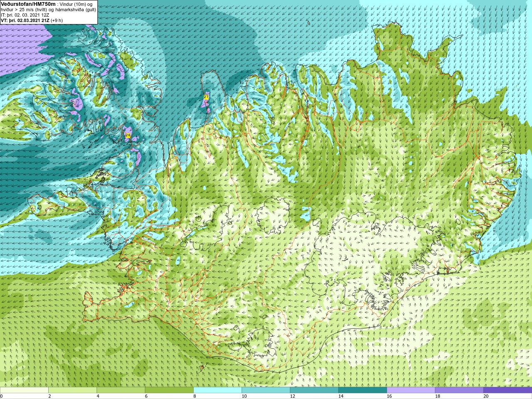Click the legend scale number 6
The height and width of the screenshot is (399, 532).
[146, 396]
